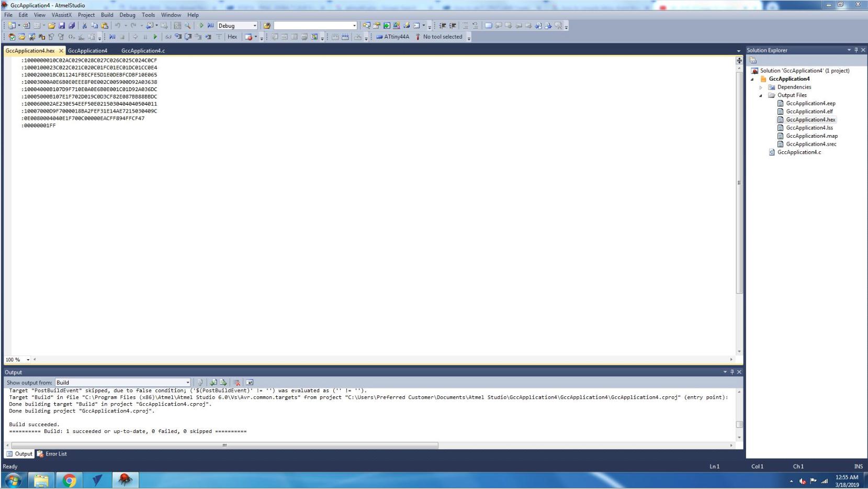868x489 pixels.
Task: Expand the Dependencies node
Action: coord(761,87)
